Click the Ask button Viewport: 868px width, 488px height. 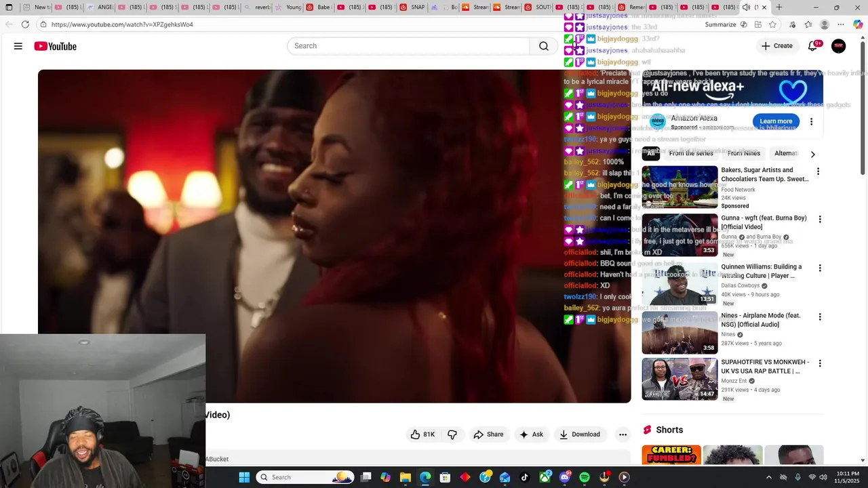coord(531,434)
